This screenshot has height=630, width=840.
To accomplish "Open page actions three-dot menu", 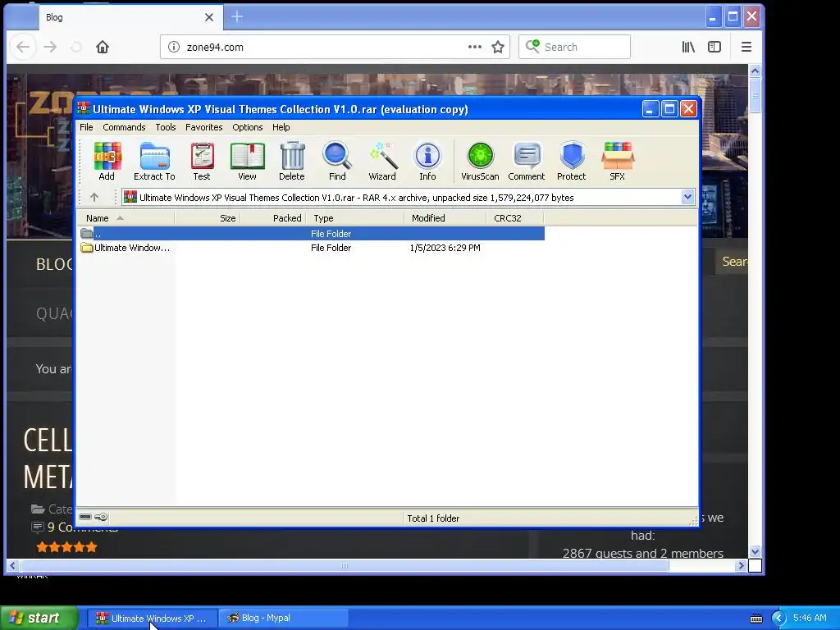I will pyautogui.click(x=475, y=47).
